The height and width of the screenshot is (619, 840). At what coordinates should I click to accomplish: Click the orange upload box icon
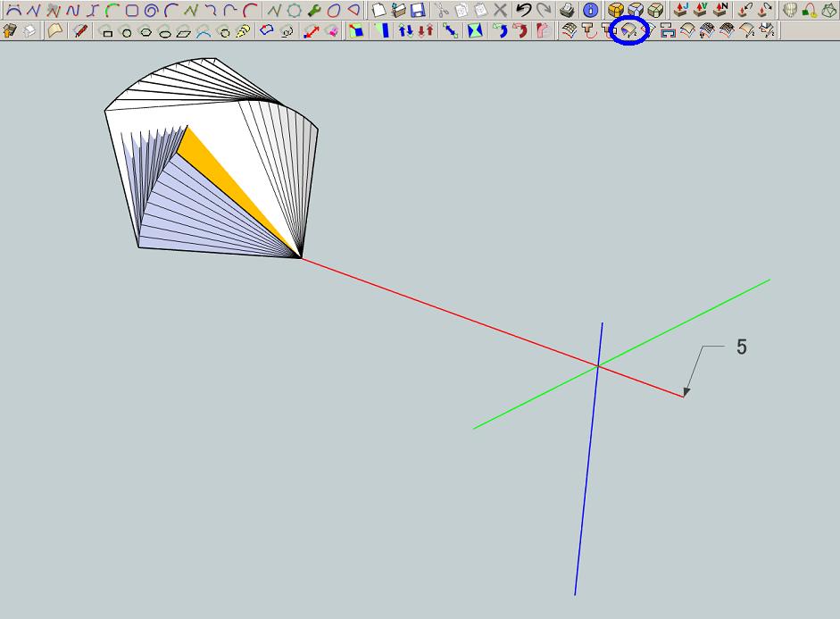click(x=10, y=30)
